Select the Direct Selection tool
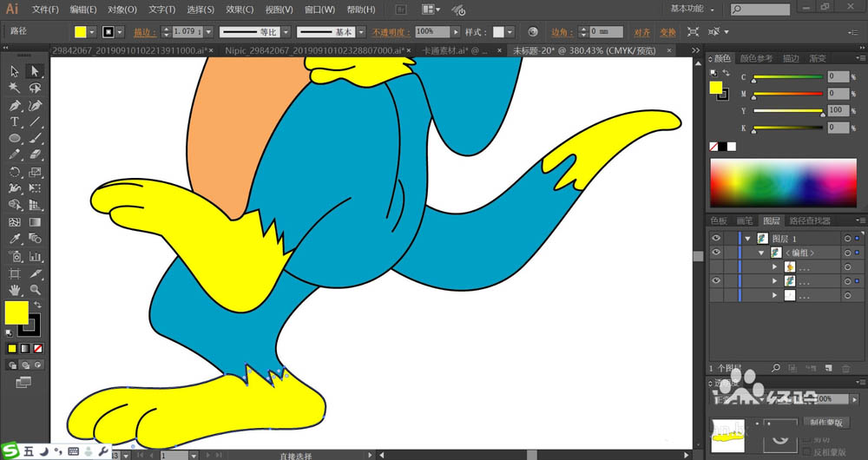This screenshot has height=460, width=868. pyautogui.click(x=35, y=71)
